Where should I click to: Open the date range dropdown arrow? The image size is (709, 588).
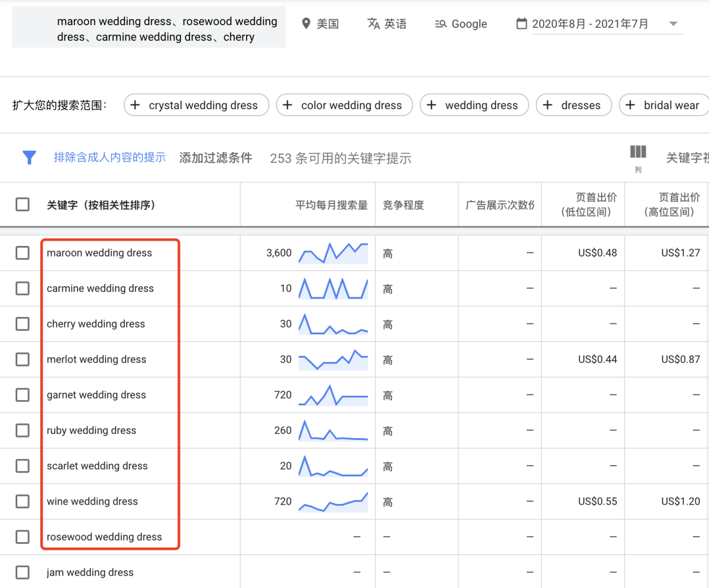[674, 23]
